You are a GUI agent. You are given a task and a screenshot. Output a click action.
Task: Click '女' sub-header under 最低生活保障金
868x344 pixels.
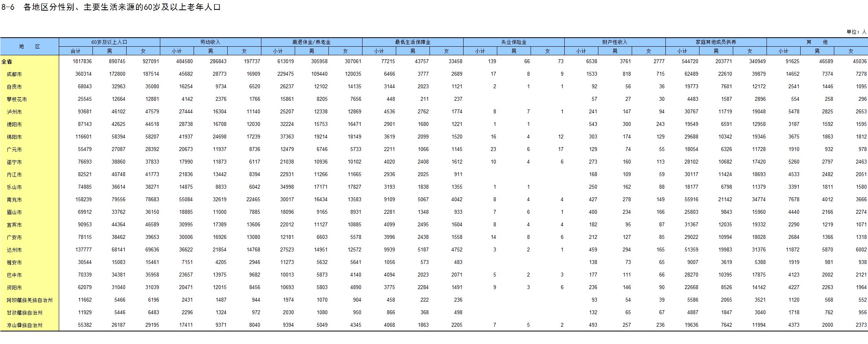click(446, 51)
